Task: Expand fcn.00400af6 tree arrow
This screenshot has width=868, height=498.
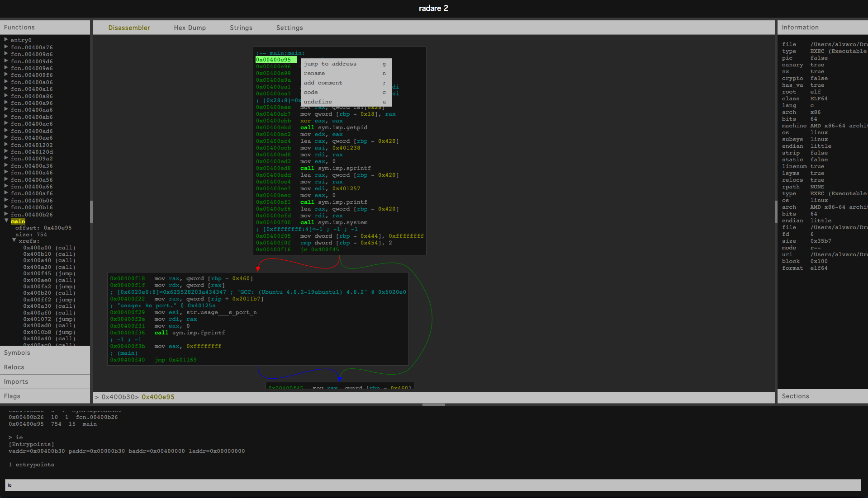Action: 6,193
